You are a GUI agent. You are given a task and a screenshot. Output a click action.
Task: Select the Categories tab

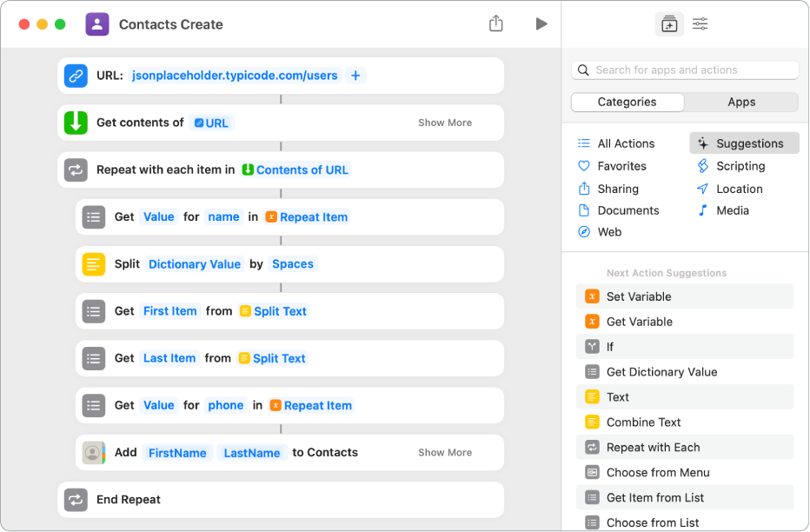[627, 102]
